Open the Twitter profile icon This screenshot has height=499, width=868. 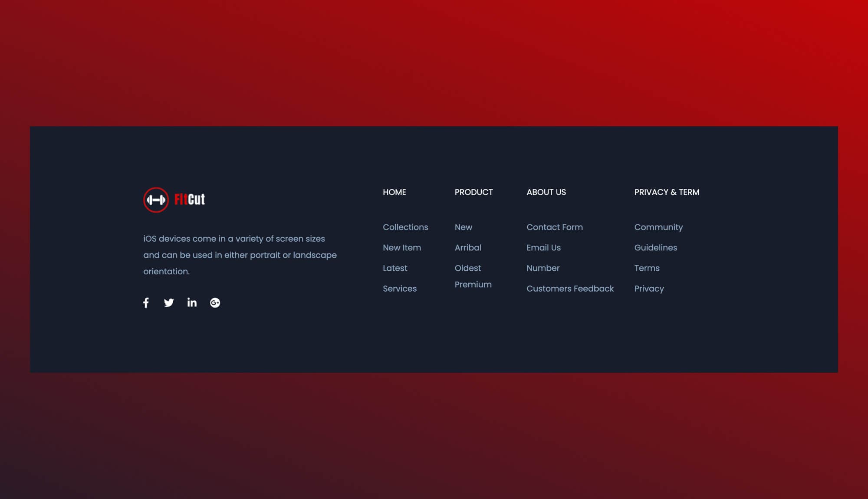pyautogui.click(x=169, y=302)
